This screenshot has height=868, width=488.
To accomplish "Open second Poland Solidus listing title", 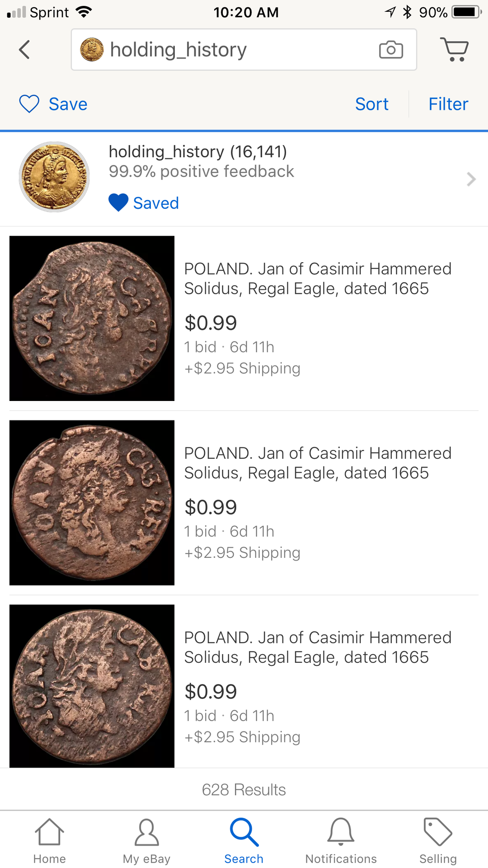I will 318,463.
